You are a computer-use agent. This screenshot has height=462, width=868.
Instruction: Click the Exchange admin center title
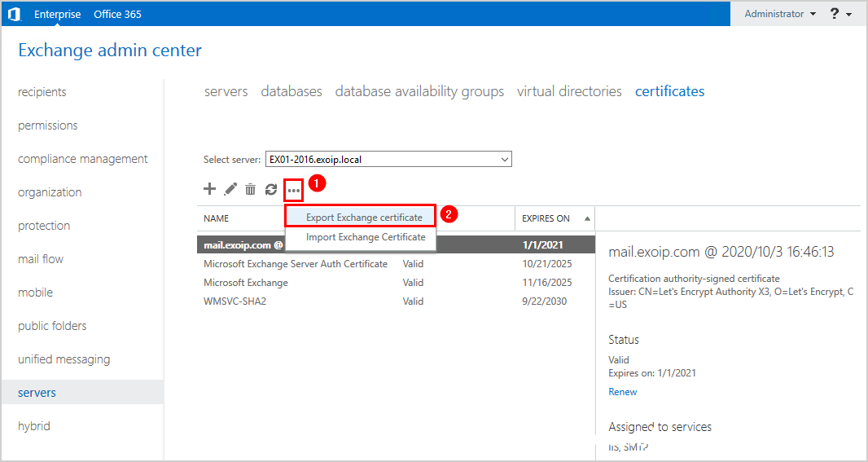click(110, 50)
